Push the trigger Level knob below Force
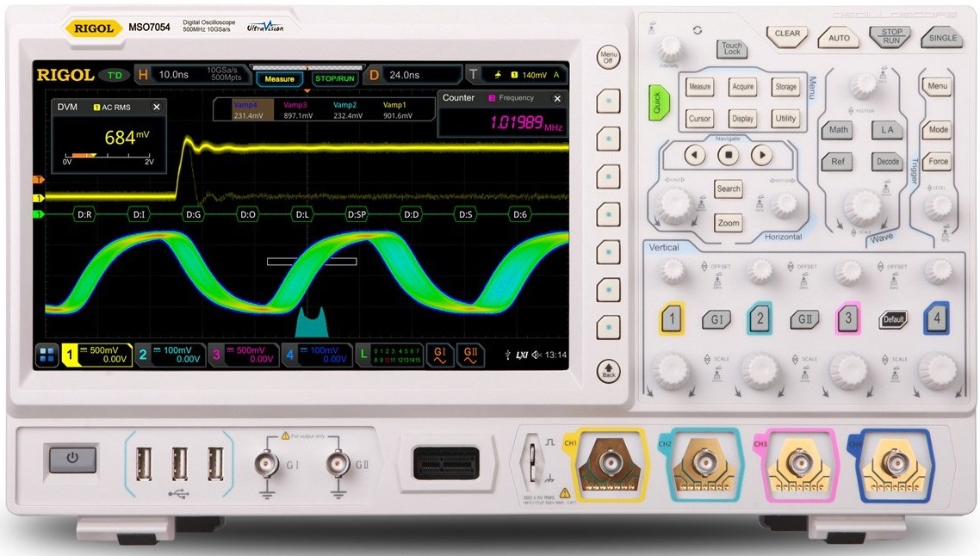This screenshot has width=980, height=556. click(x=938, y=205)
